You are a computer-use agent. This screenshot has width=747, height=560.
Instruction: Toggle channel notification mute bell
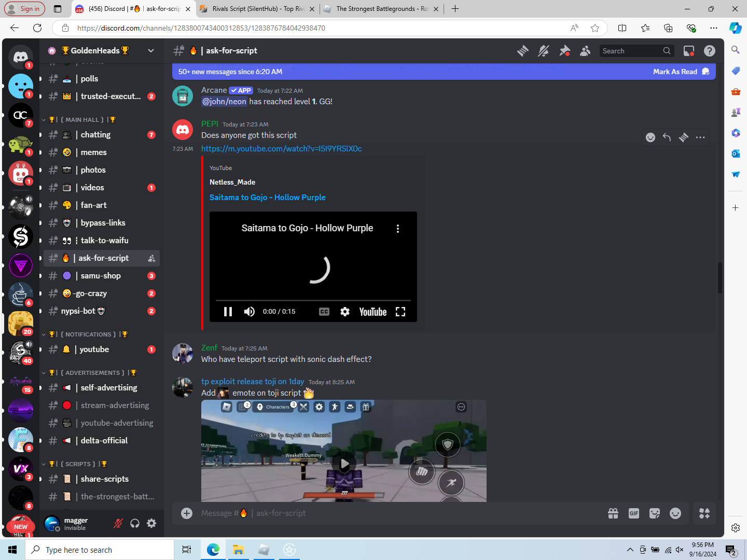pyautogui.click(x=544, y=51)
